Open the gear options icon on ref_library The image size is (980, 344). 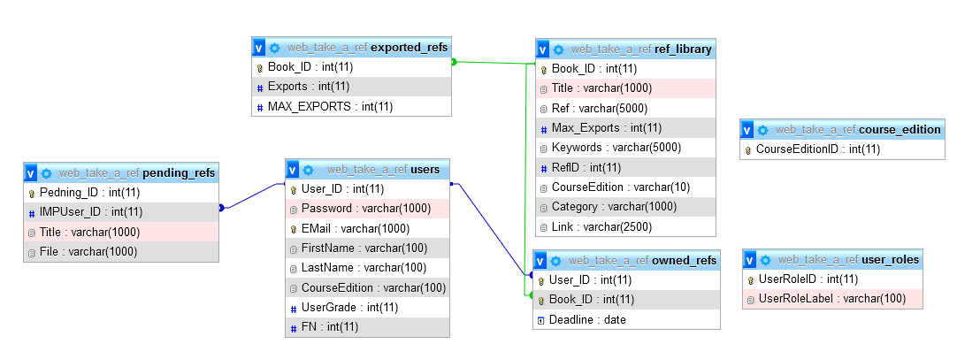558,50
